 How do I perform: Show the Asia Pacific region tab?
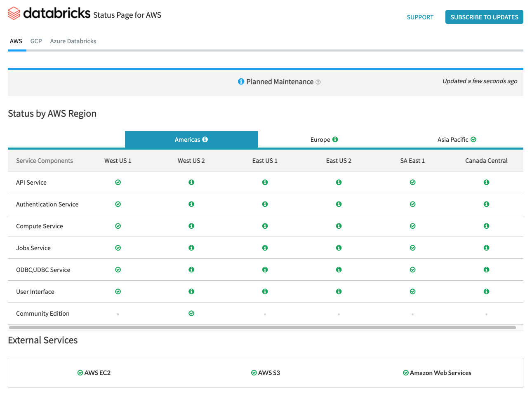pyautogui.click(x=457, y=140)
